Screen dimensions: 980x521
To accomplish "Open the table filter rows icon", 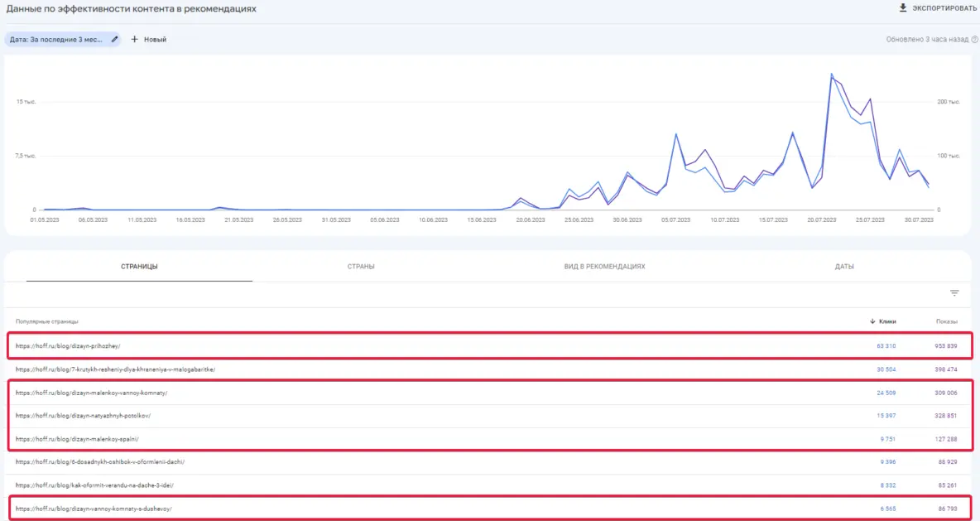I will point(954,293).
